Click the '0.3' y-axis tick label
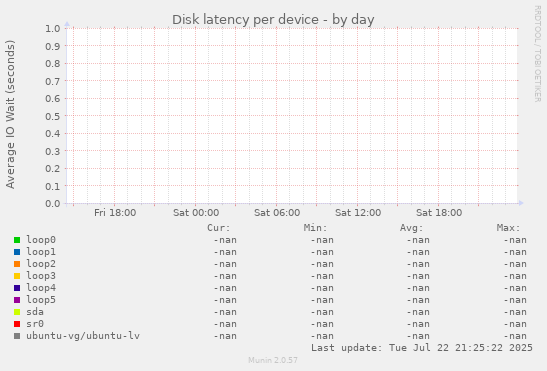The height and width of the screenshot is (371, 547). tap(53, 151)
